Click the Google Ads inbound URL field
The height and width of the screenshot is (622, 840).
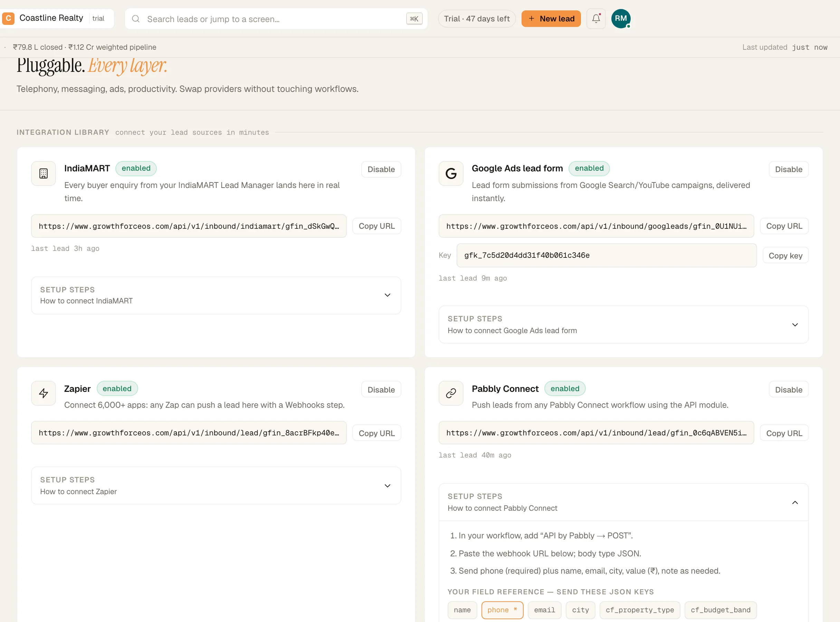click(x=596, y=226)
